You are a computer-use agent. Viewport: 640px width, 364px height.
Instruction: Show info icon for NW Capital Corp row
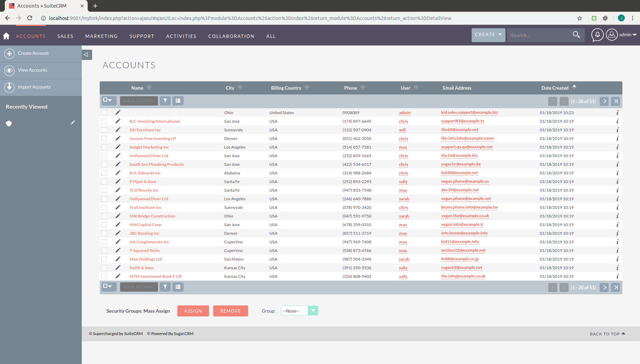[x=617, y=225]
